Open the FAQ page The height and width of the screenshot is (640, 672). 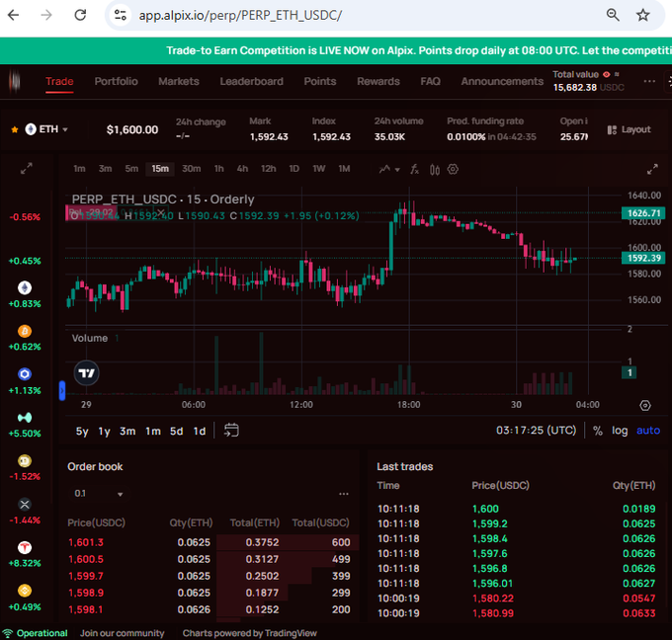click(x=430, y=81)
